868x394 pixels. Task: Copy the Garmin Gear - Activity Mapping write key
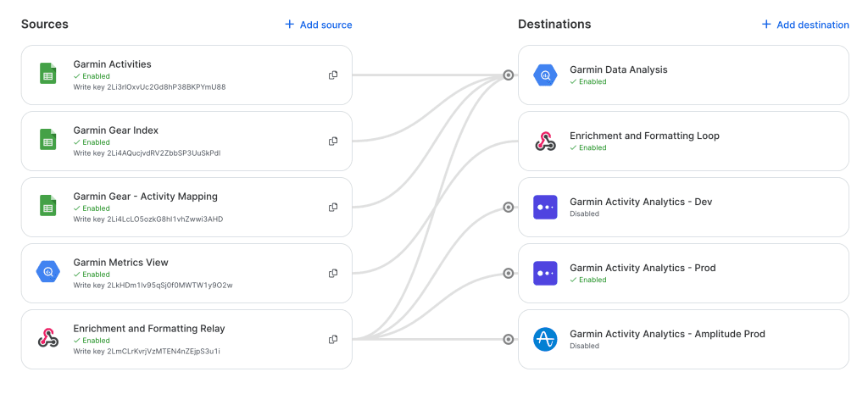coord(333,208)
